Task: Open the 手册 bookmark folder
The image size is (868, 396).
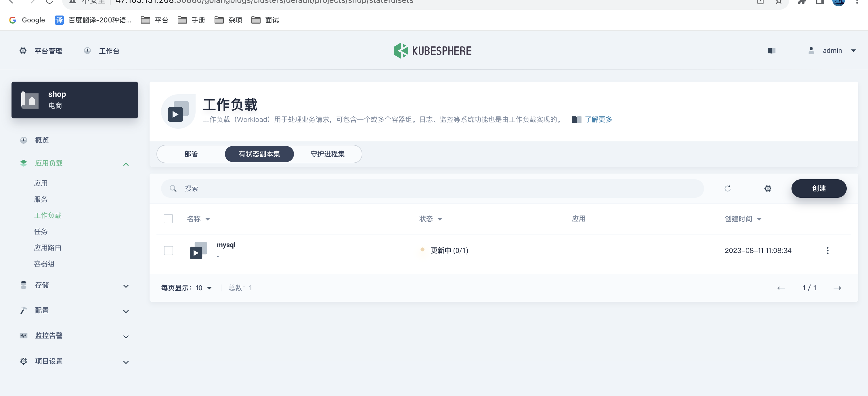Action: [x=191, y=20]
